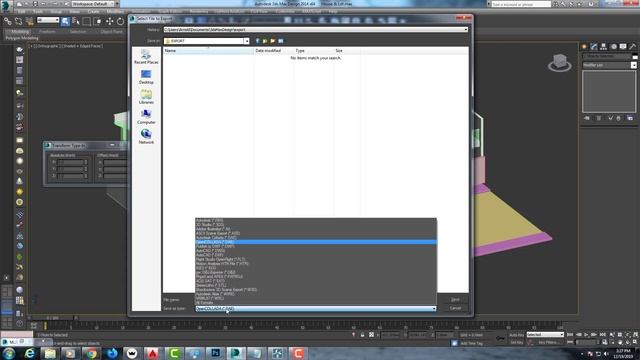Open the selection filter dropdown in toolbar
This screenshot has height=360, width=640.
pos(48,20)
